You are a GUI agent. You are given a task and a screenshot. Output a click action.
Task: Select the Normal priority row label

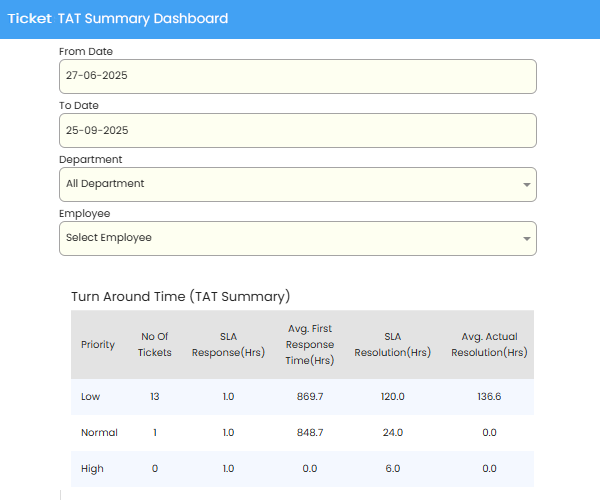coord(99,433)
